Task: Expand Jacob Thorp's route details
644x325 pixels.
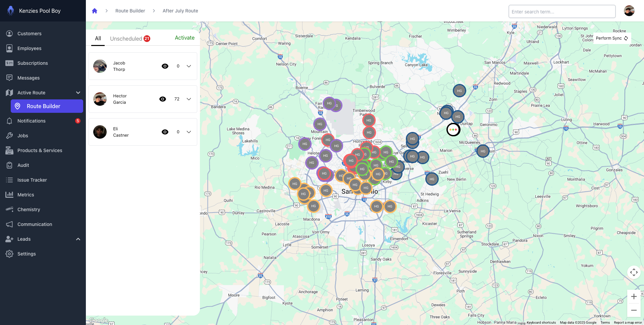Action: click(189, 66)
